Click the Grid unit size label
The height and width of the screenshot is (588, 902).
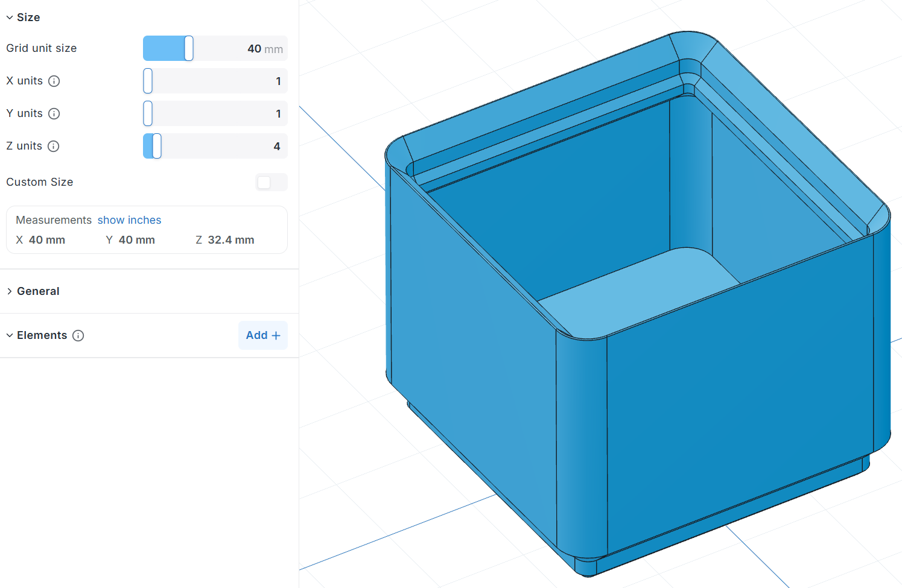coord(42,48)
